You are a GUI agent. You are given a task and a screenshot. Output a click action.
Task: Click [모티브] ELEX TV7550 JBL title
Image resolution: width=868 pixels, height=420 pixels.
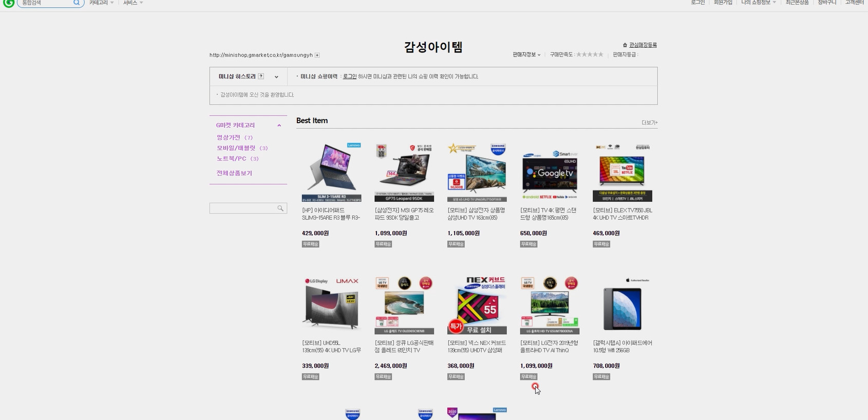click(622, 214)
